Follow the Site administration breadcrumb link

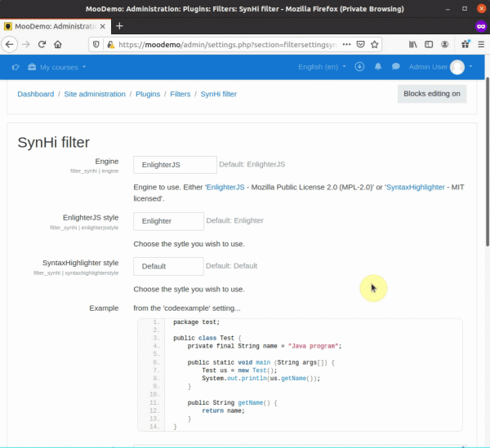(95, 94)
